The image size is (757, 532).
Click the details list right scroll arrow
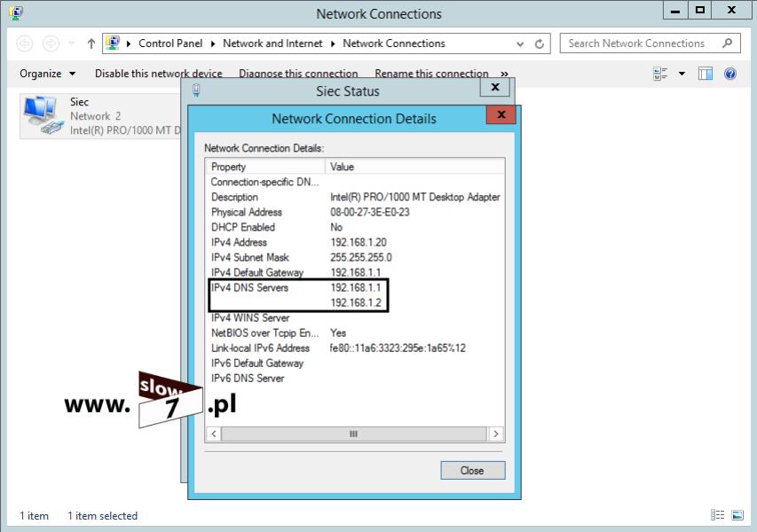[496, 434]
